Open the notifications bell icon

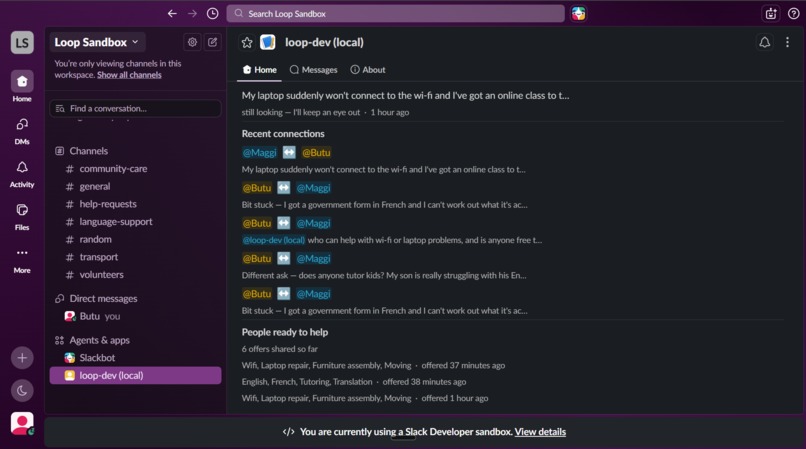tap(764, 42)
